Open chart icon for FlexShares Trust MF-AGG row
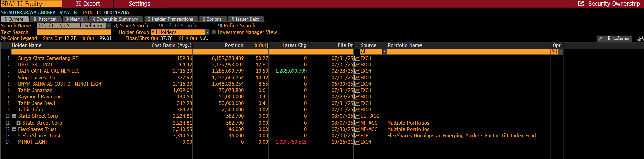The width and height of the screenshot is (644, 159). 357,129
